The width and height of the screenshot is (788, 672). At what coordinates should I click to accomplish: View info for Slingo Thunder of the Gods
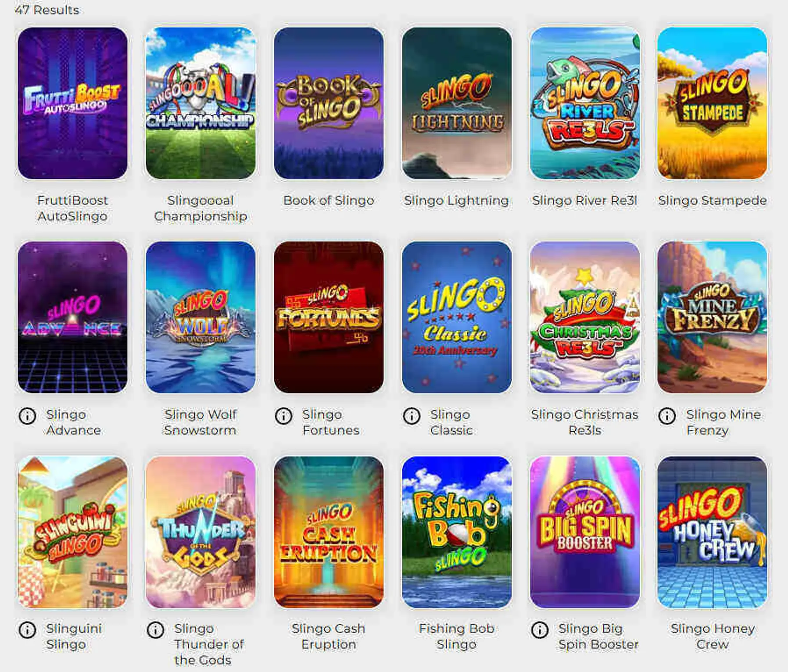(x=155, y=630)
